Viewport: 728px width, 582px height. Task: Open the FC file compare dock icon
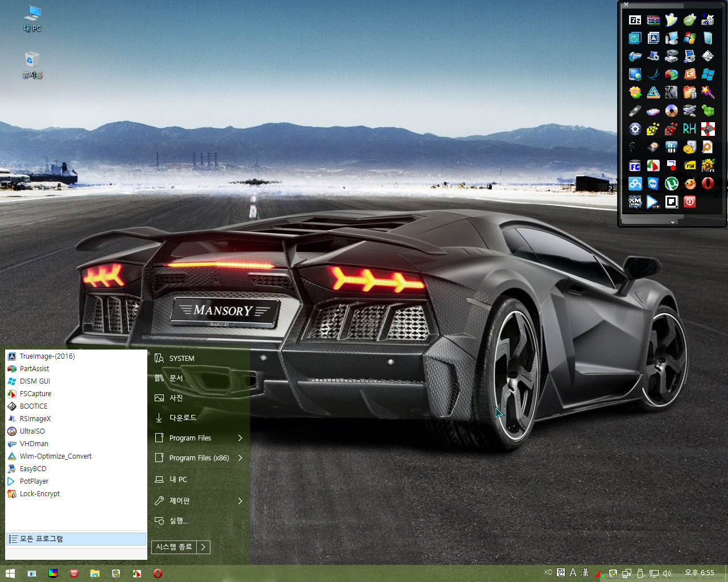[x=635, y=165]
